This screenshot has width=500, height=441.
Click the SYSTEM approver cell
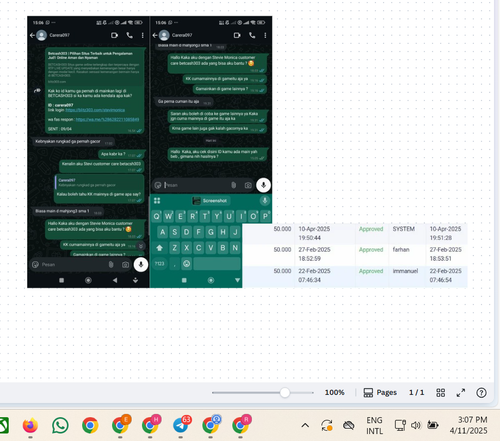pyautogui.click(x=404, y=229)
